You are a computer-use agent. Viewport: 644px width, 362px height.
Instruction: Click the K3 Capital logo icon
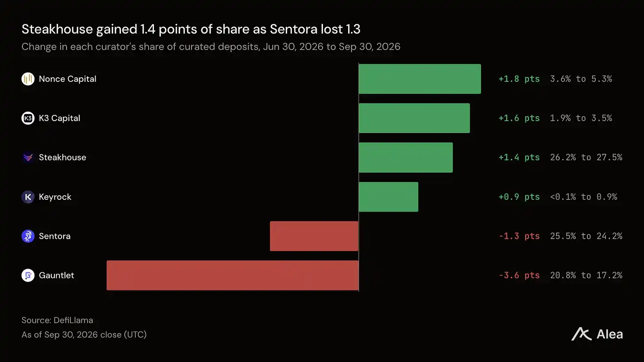tap(28, 118)
